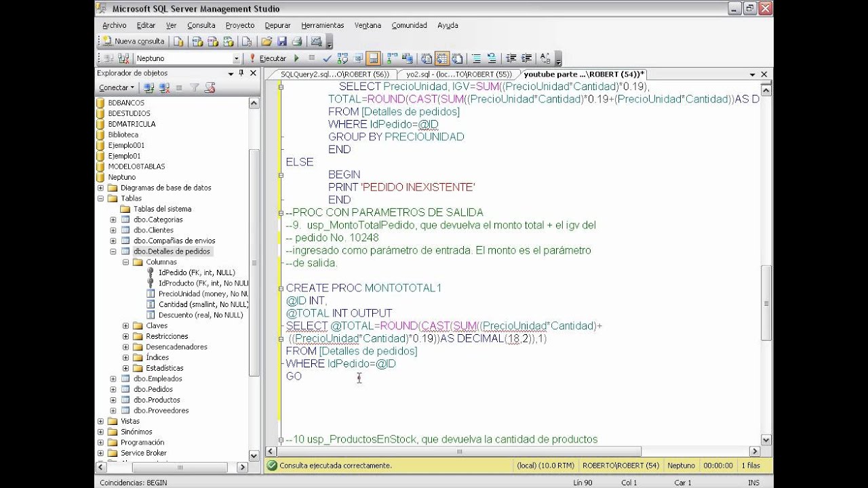Open the Consulta menu
The height and width of the screenshot is (488, 868).
(x=201, y=25)
